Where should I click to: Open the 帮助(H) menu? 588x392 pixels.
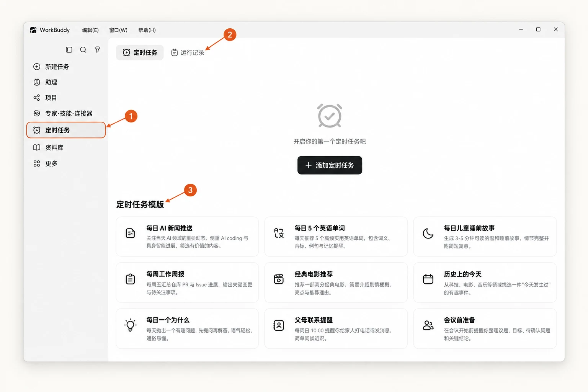[x=147, y=30]
